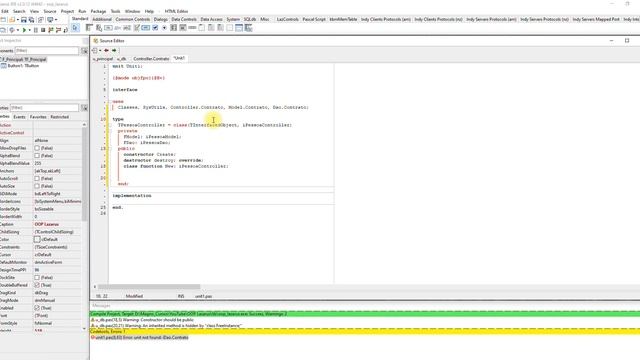Open the Project menu
This screenshot has height=360, width=640.
pyautogui.click(x=67, y=11)
